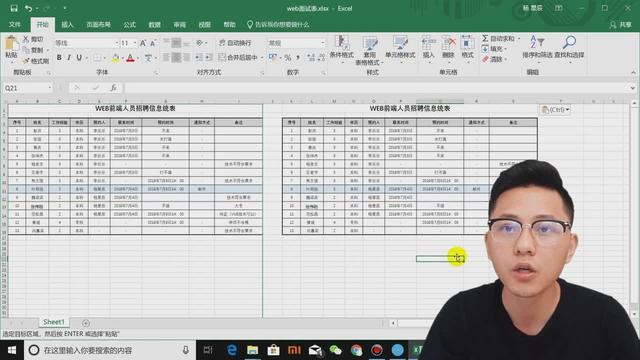Switch to the Data (数据) tab

pos(154,24)
